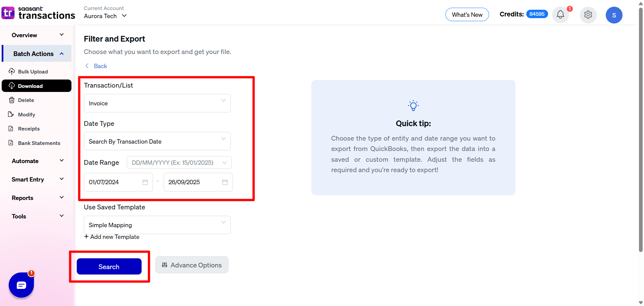The image size is (644, 306).
Task: Click the scrollbar down arrow
Action: pos(641,303)
